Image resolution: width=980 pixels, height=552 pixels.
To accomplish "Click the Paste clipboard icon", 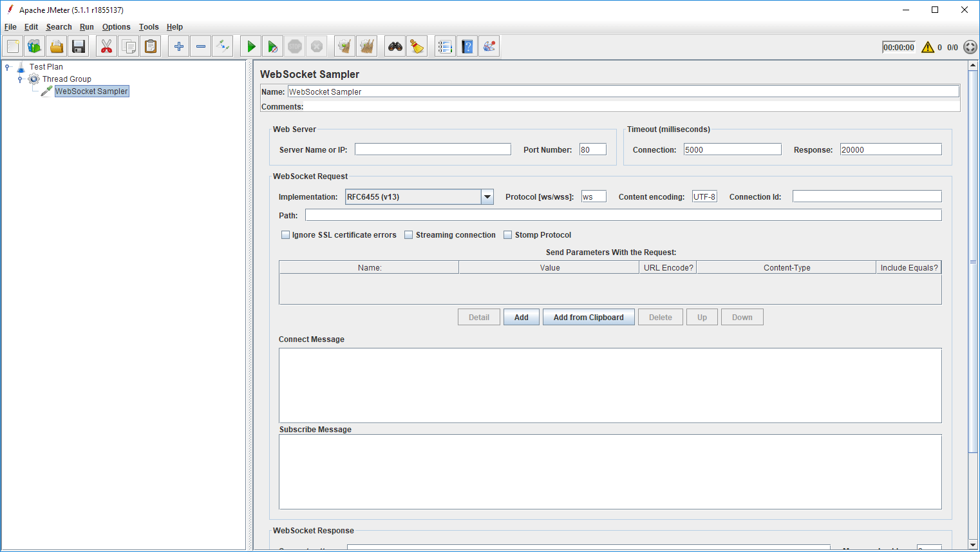I will coord(151,46).
